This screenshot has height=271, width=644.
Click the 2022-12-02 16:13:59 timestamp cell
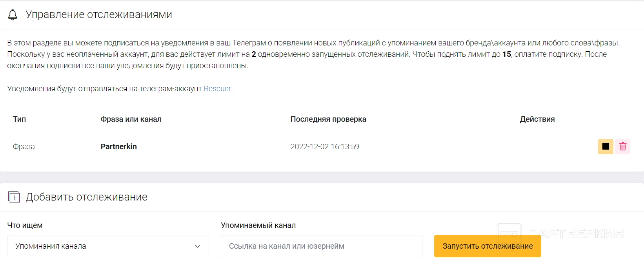coord(325,146)
